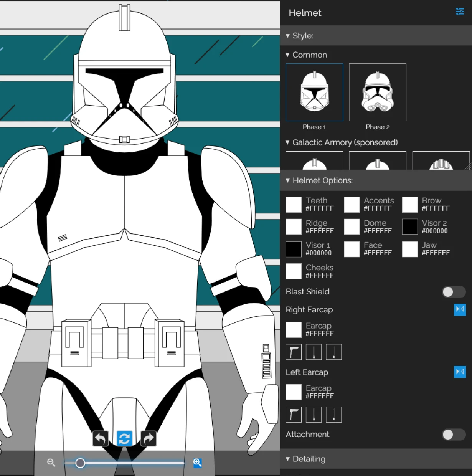Select second antenna option under Left Earcap

(314, 415)
